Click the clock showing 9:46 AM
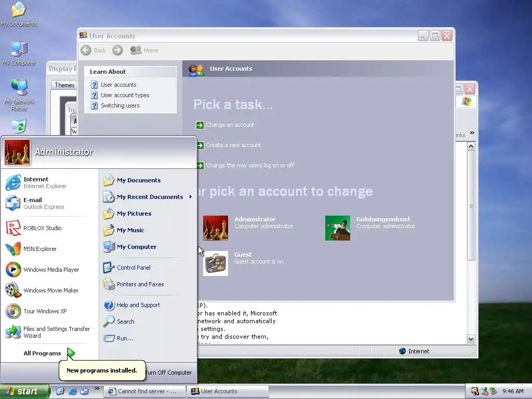 click(x=513, y=391)
